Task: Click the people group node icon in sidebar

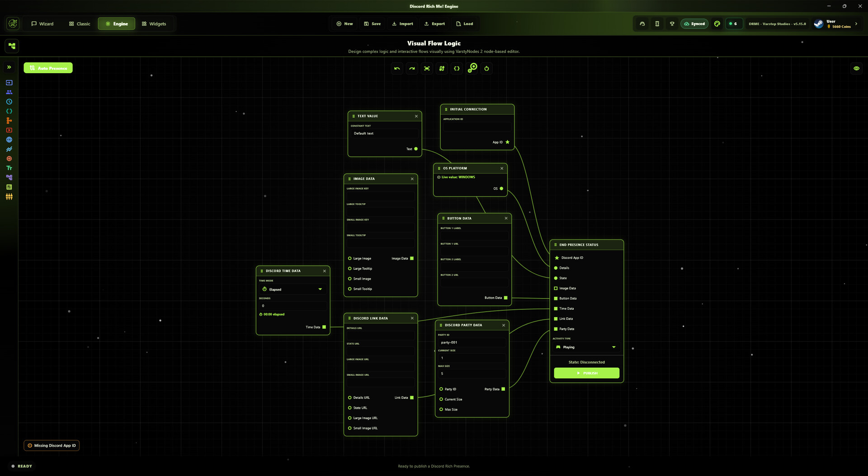Action: point(9,92)
